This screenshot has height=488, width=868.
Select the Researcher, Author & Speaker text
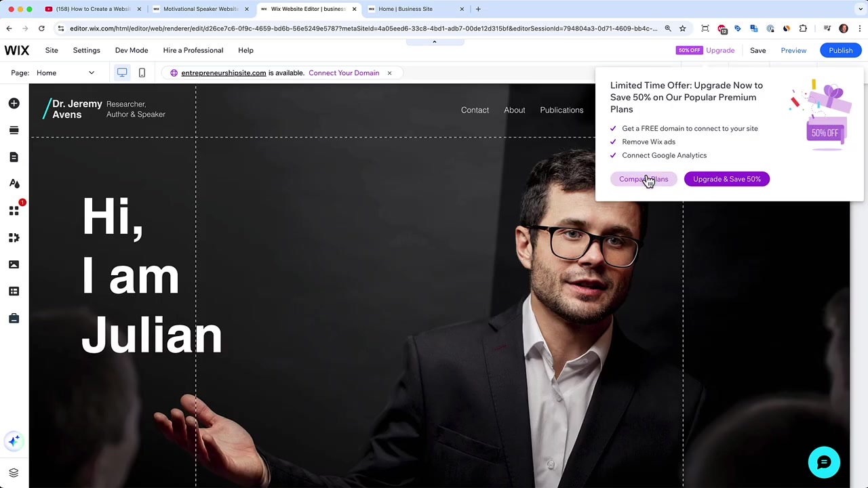click(136, 109)
